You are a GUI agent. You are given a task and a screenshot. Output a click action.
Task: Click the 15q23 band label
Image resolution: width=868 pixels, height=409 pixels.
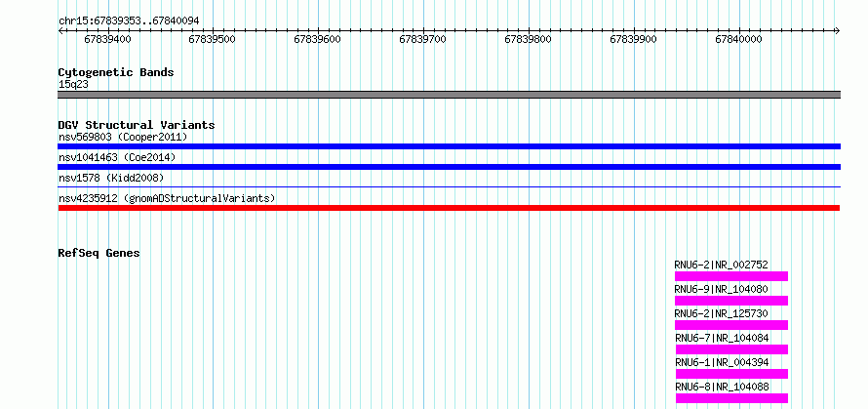point(73,85)
